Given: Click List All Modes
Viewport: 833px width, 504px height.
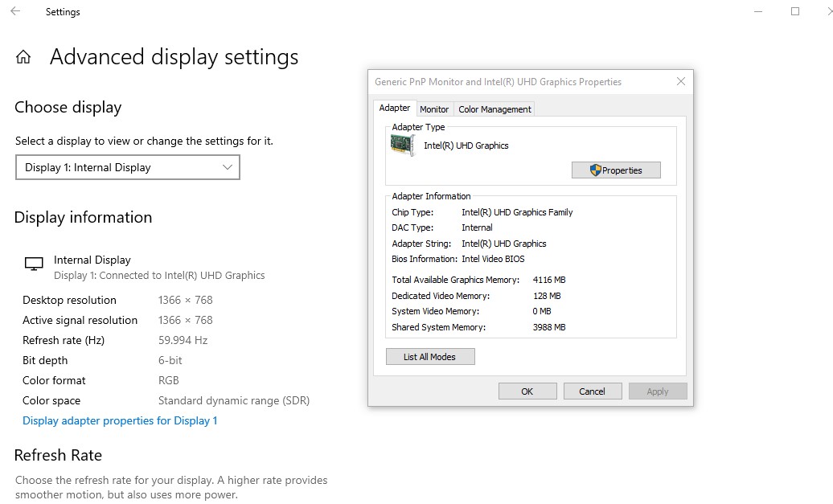Looking at the screenshot, I should (430, 356).
